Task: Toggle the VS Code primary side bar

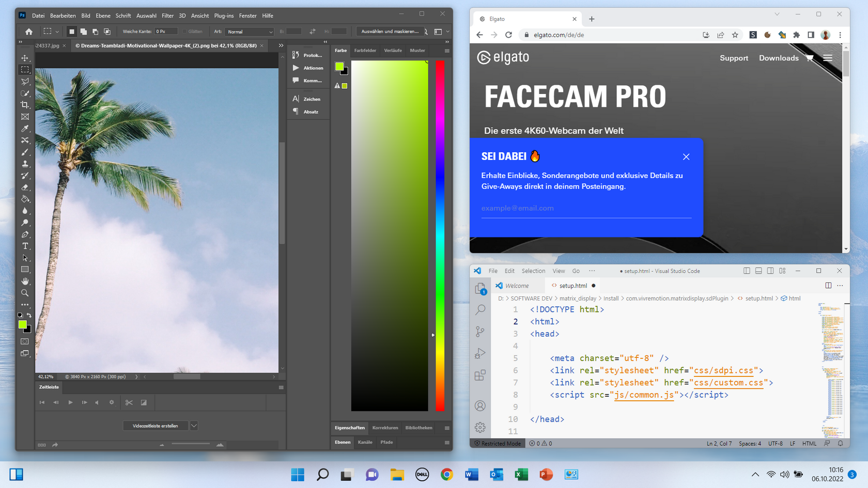Action: click(x=747, y=271)
